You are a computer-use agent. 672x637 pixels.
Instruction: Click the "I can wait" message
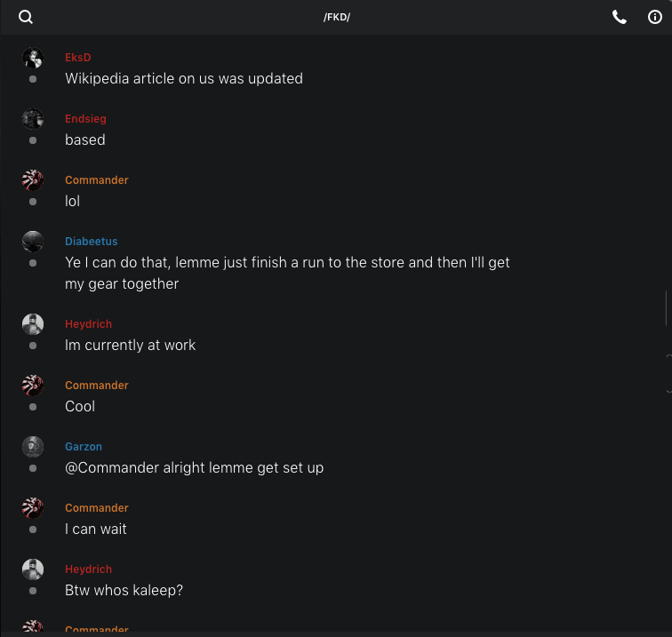tap(96, 529)
